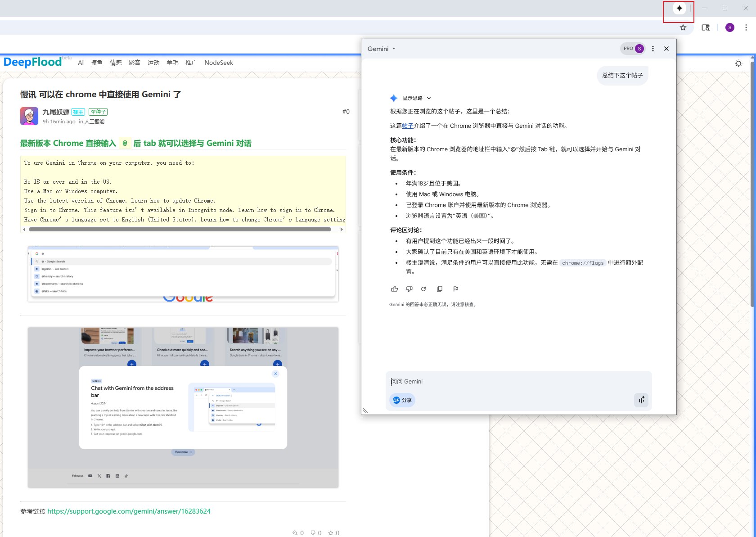The image size is (756, 537).
Task: Focus the 问问 Gemini input field
Action: point(518,381)
